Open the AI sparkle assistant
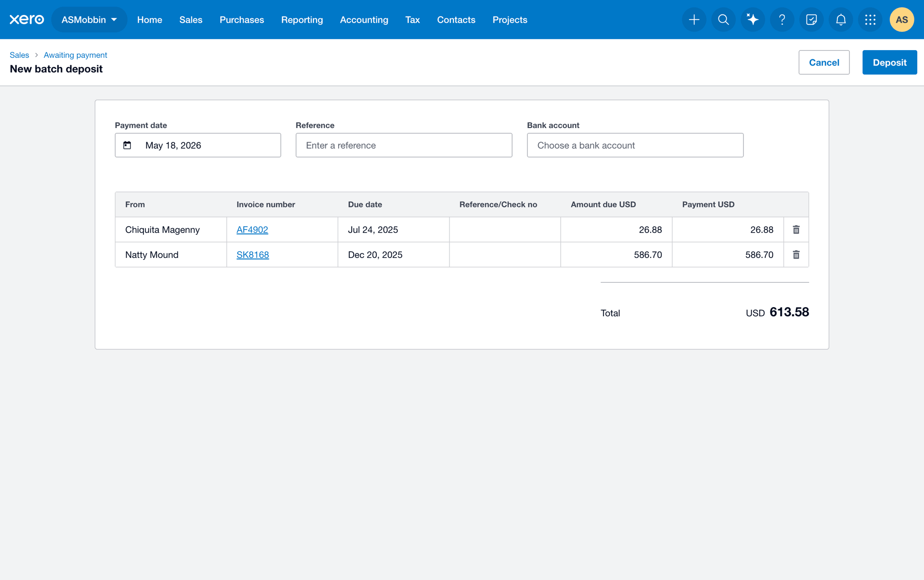Image resolution: width=924 pixels, height=580 pixels. 753,20
